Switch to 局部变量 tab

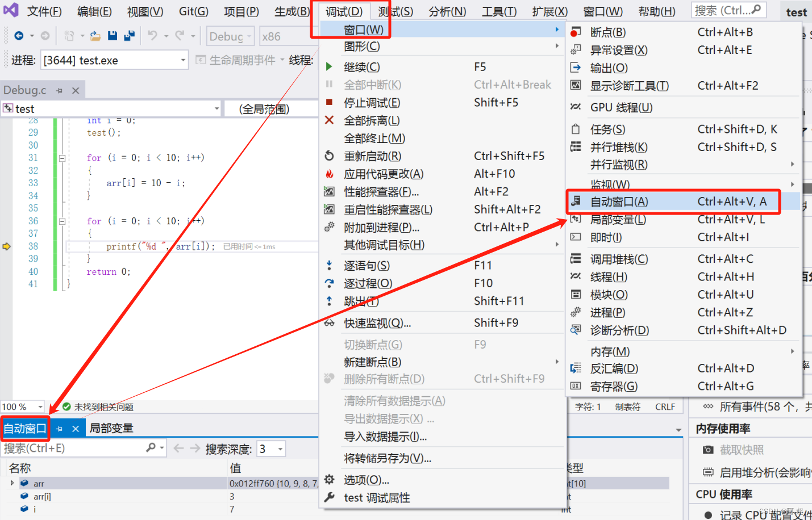[111, 429]
